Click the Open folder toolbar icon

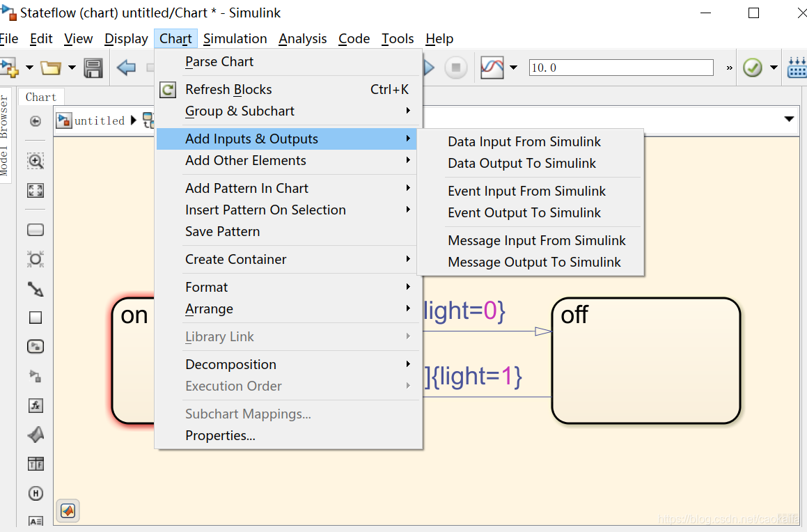coord(50,68)
